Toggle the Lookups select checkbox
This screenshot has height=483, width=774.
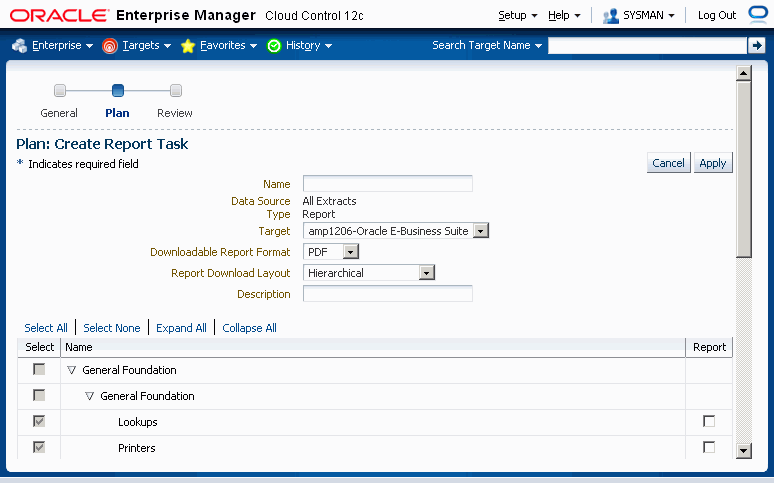[x=39, y=421]
